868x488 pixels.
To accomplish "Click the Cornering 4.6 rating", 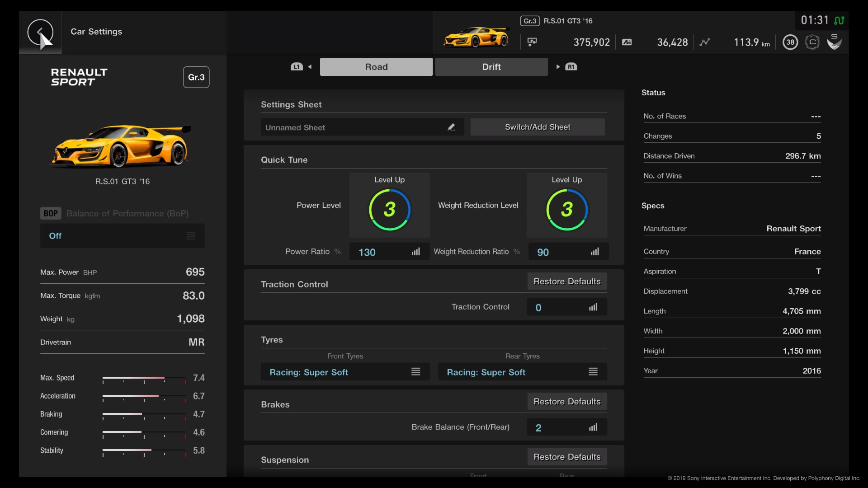I will point(199,432).
